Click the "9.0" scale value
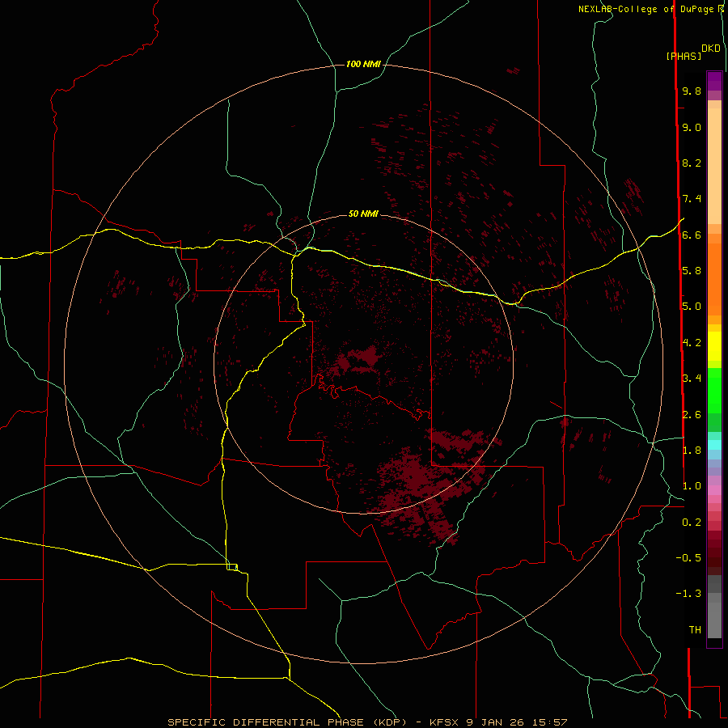The image size is (728, 728). [692, 127]
